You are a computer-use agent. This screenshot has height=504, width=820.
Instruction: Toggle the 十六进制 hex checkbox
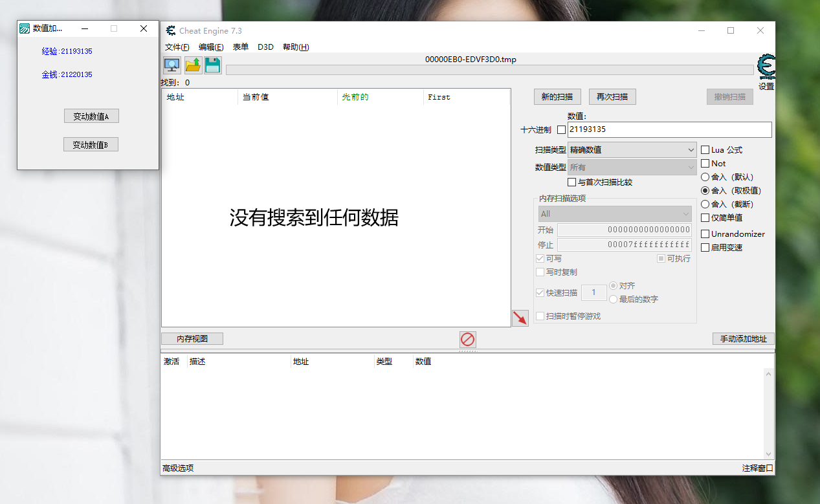point(561,129)
